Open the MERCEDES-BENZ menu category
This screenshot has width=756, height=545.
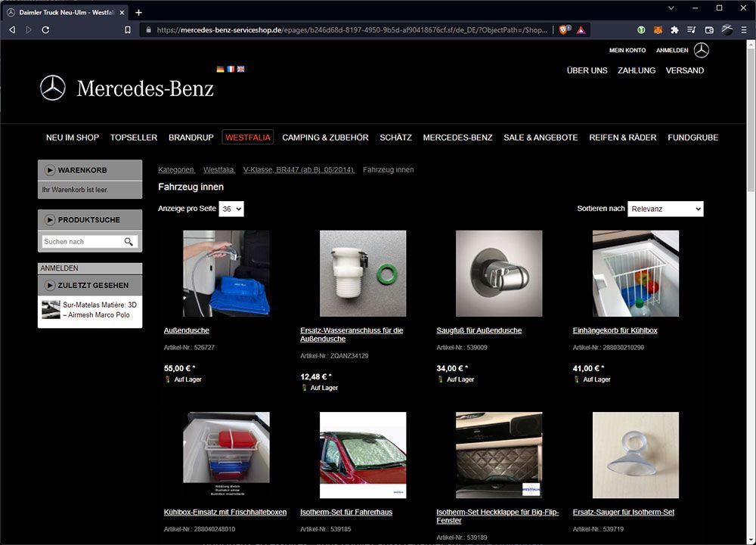coord(457,138)
